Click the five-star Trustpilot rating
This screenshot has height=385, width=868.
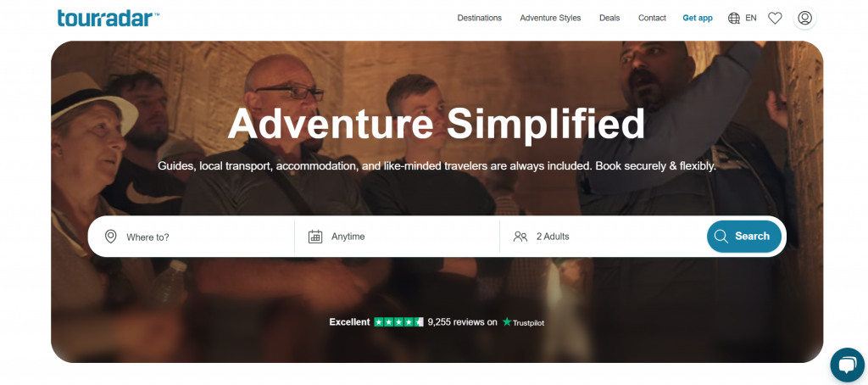pos(398,322)
